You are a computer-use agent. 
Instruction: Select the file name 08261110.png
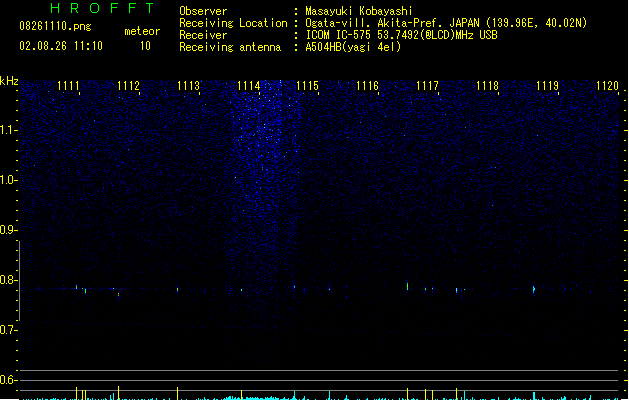pyautogui.click(x=55, y=26)
